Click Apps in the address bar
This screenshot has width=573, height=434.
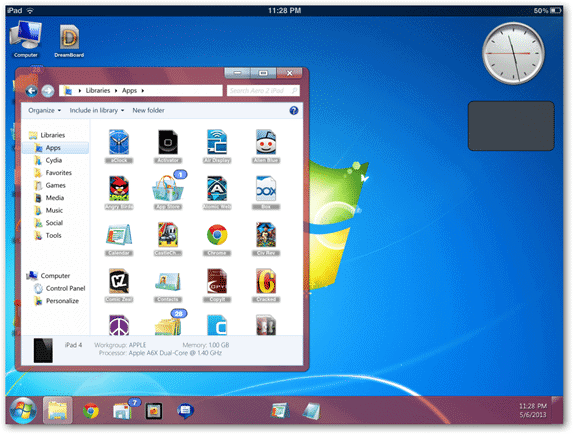click(x=129, y=91)
